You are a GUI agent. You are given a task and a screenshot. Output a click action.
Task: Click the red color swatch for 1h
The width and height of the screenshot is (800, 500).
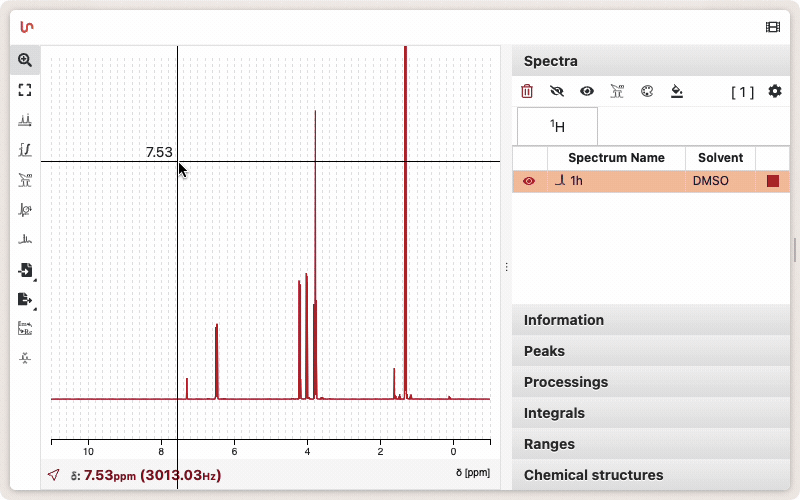[773, 181]
